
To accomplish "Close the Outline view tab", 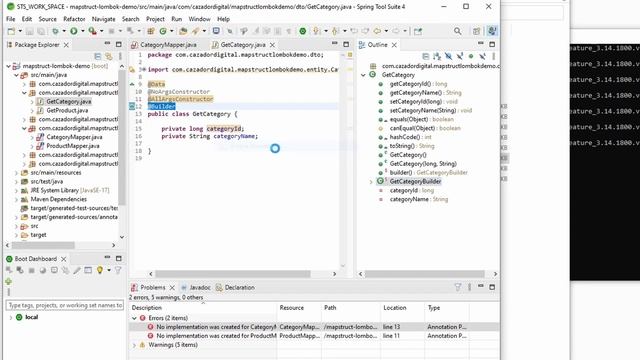I will coord(394,45).
